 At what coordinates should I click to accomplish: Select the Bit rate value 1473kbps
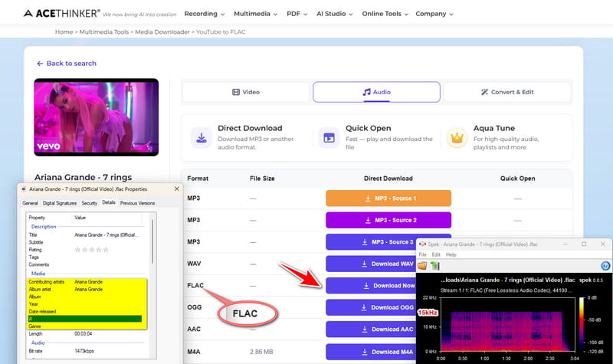(x=84, y=351)
